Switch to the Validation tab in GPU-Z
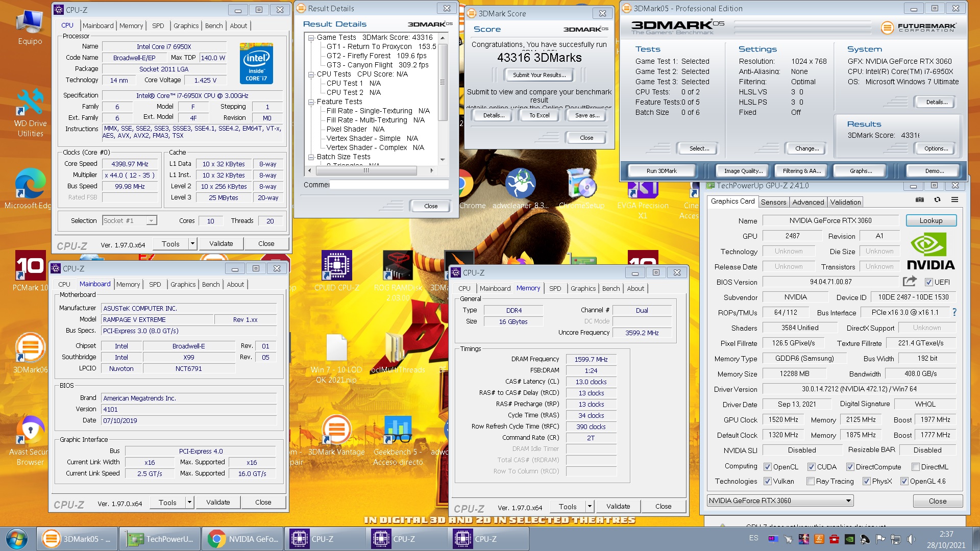 (x=845, y=202)
